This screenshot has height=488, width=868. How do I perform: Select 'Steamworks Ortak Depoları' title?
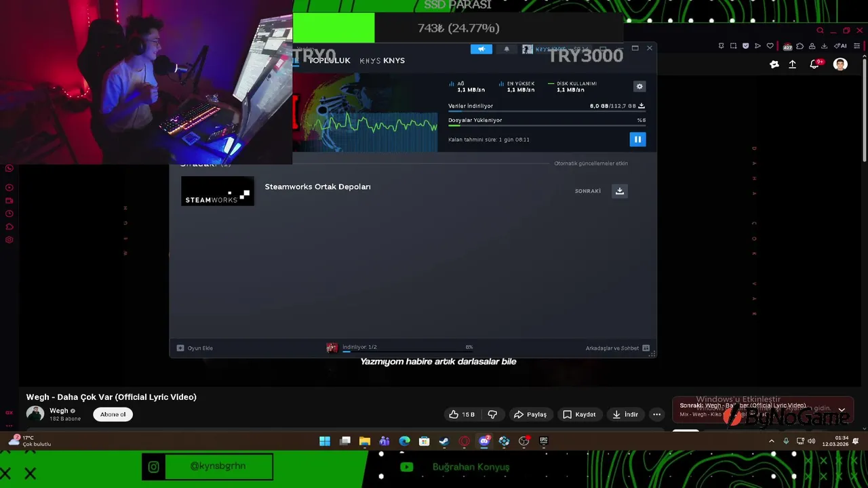point(317,186)
